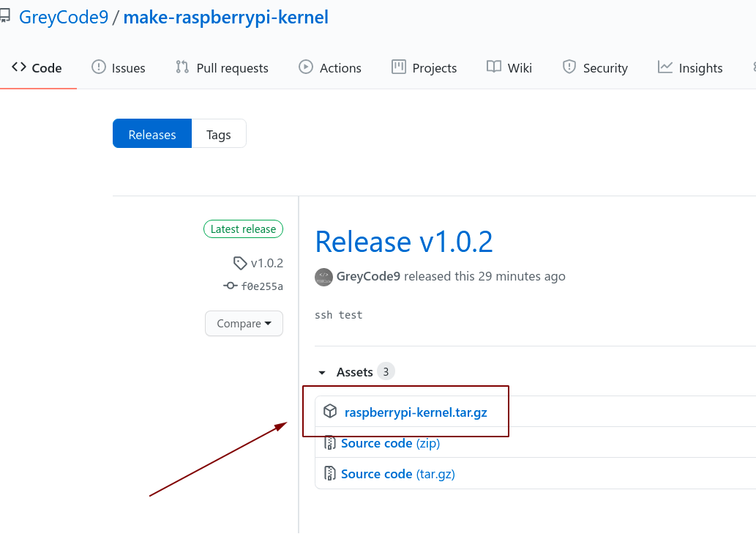Switch to the Tags view
756x553 pixels.
(x=219, y=133)
